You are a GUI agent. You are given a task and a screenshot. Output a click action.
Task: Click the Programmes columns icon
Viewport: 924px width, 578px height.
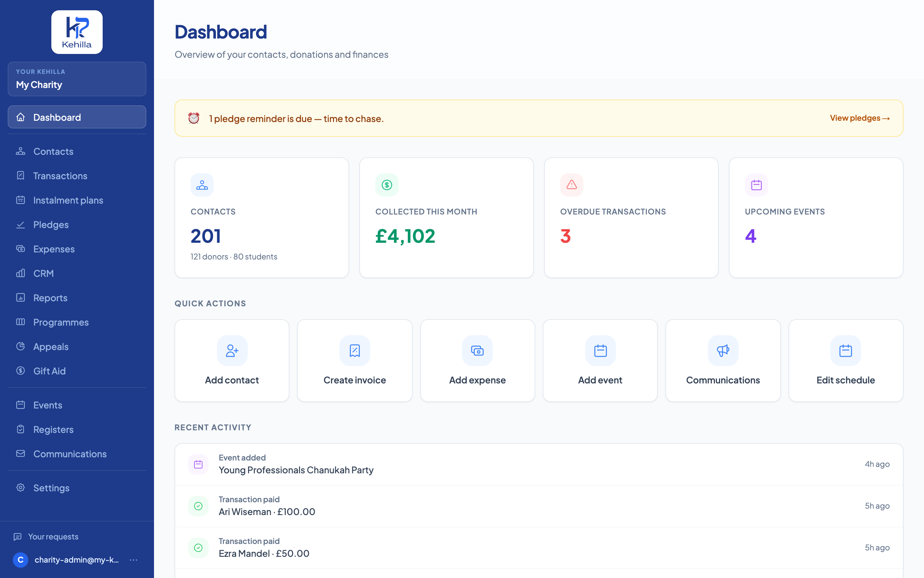(x=21, y=322)
